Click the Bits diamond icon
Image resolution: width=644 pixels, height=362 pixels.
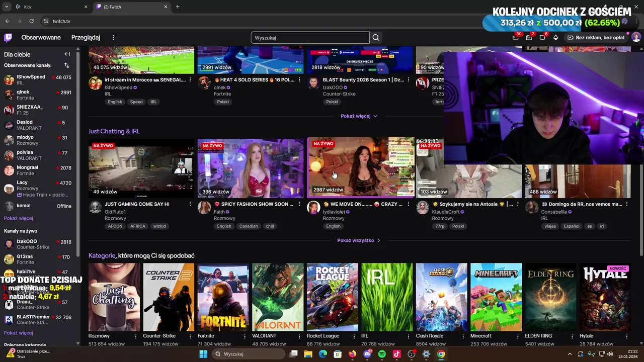click(555, 37)
